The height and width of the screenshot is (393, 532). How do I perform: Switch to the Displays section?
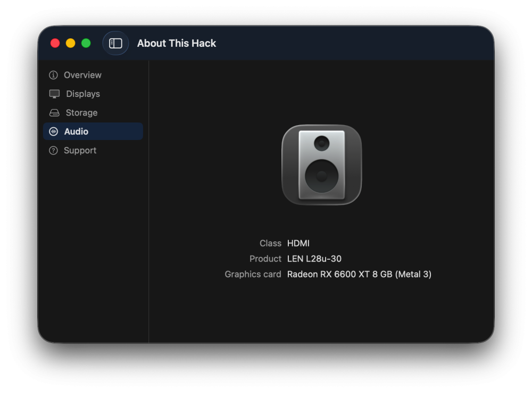[x=93, y=94]
